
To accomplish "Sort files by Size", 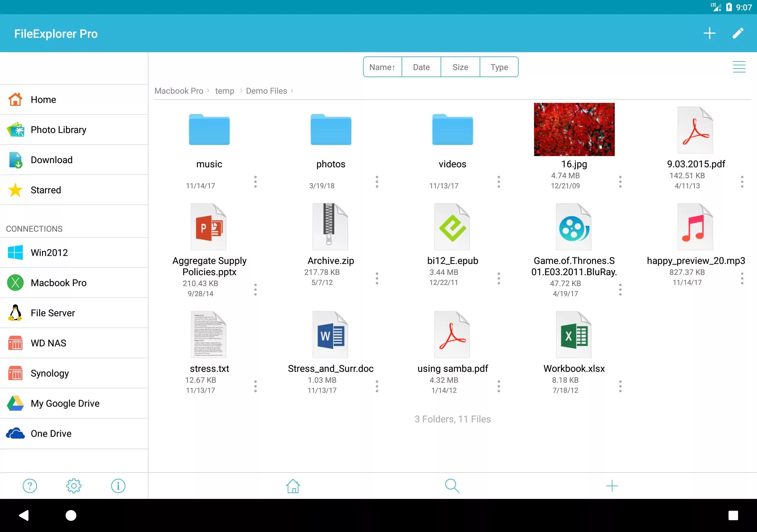I will (460, 67).
